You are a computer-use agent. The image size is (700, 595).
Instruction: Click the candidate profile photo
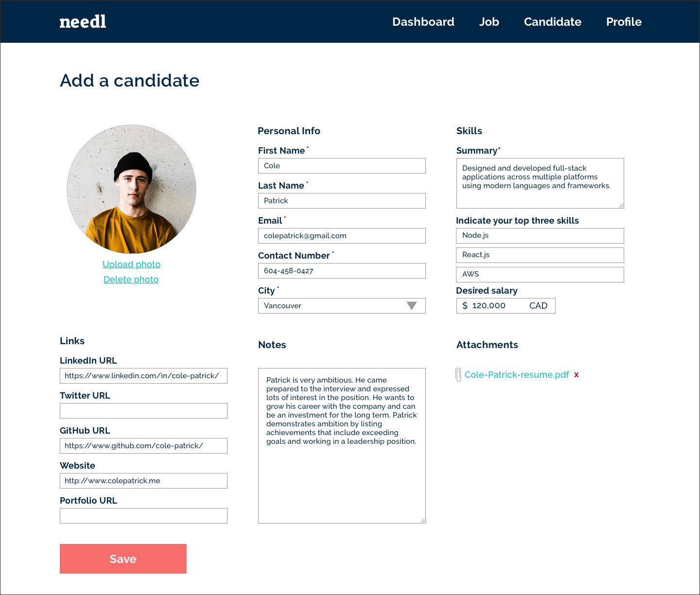[131, 189]
